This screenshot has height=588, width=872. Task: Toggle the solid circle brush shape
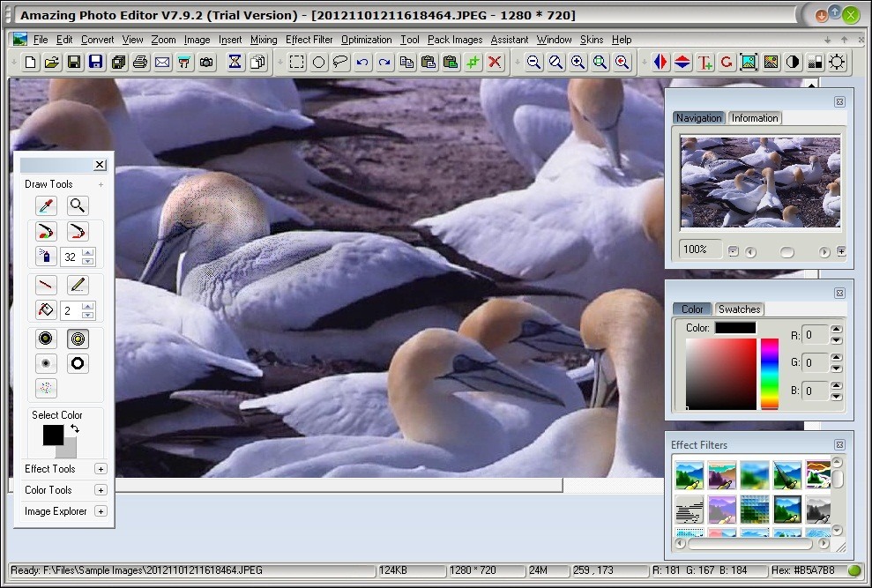coord(44,338)
